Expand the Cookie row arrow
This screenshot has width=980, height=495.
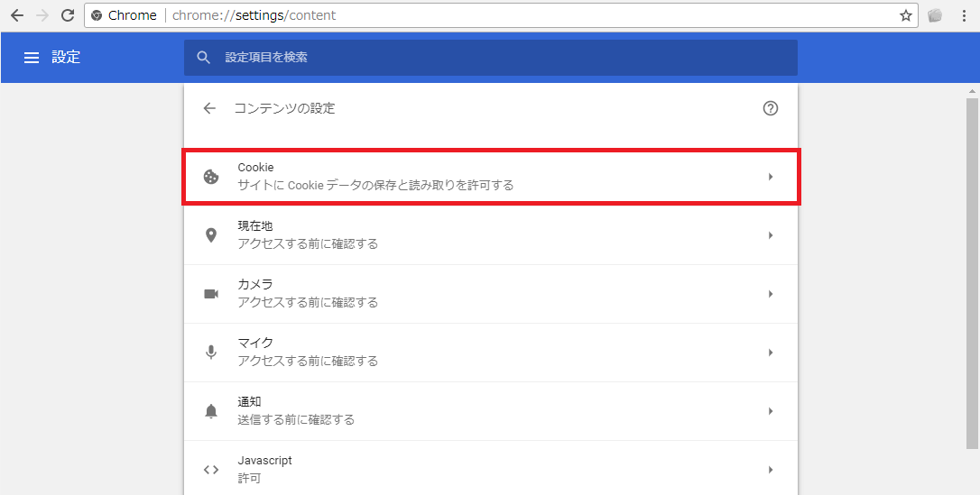pyautogui.click(x=771, y=177)
